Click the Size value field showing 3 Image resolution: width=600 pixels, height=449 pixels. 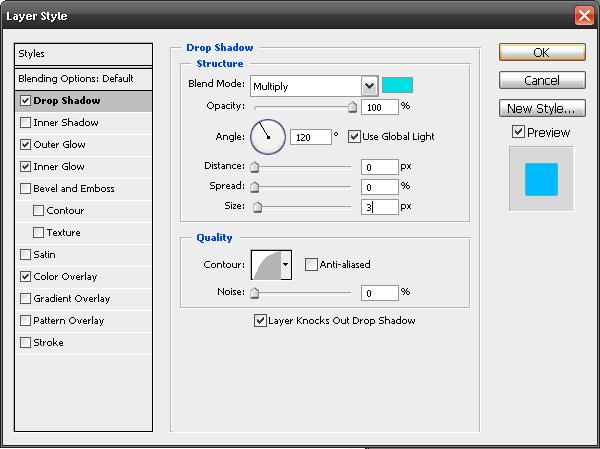(380, 207)
